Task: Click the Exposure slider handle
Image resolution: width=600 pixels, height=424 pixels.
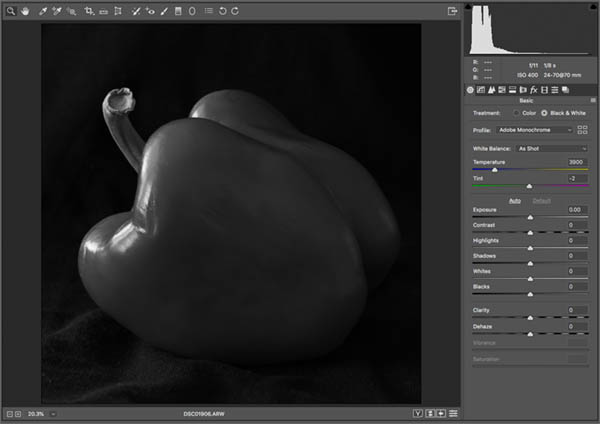Action: click(530, 217)
